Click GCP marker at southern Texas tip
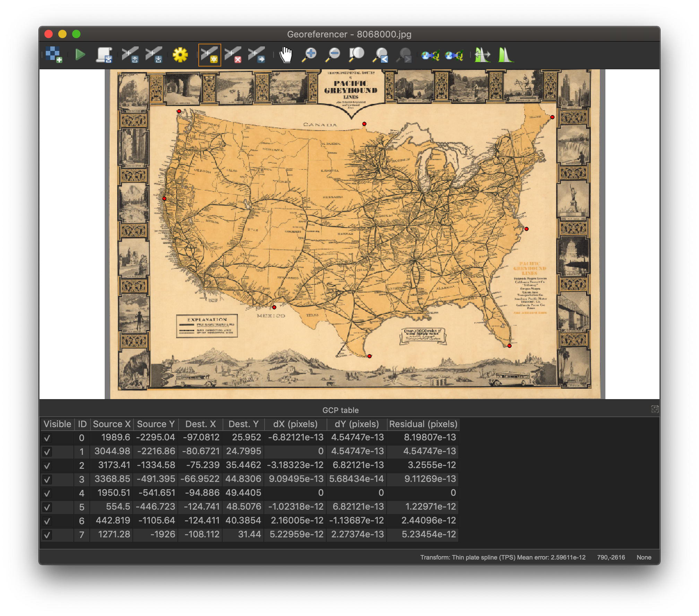699x616 pixels. (x=370, y=356)
